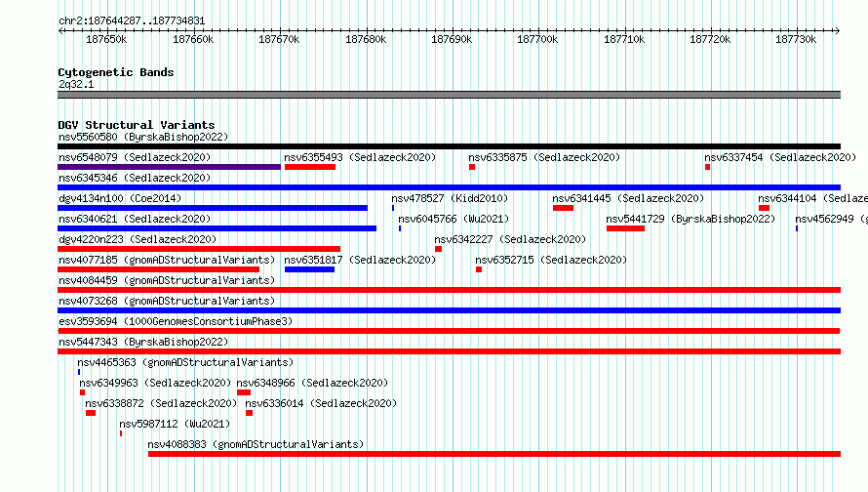Open nsv5441729 (ByrskaBishop2022) label
The height and width of the screenshot is (492, 868).
[x=690, y=219]
